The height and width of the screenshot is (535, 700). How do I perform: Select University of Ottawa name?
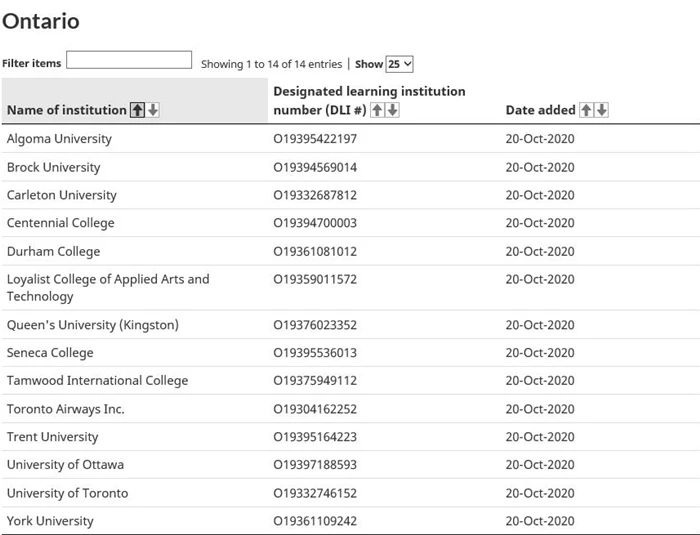tap(65, 464)
